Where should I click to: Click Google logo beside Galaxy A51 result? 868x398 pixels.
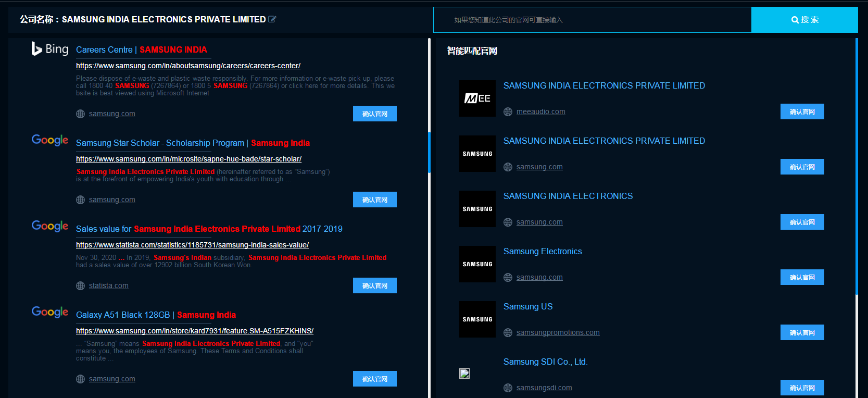click(x=50, y=312)
